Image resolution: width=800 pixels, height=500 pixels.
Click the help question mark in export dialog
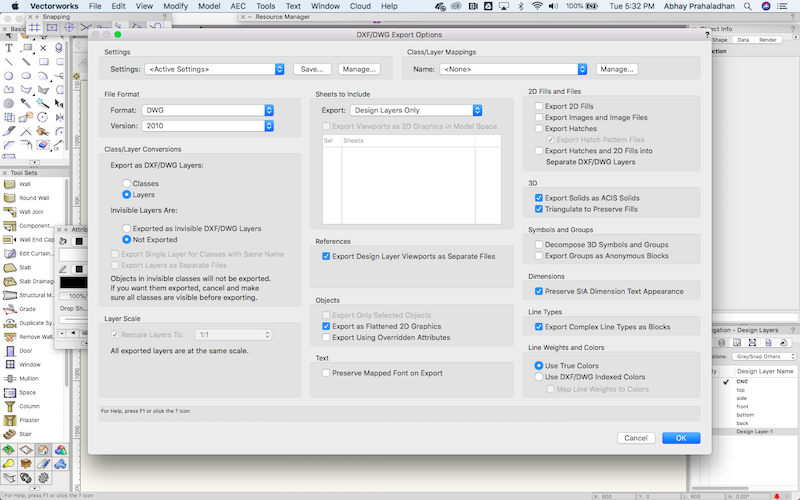pos(707,35)
